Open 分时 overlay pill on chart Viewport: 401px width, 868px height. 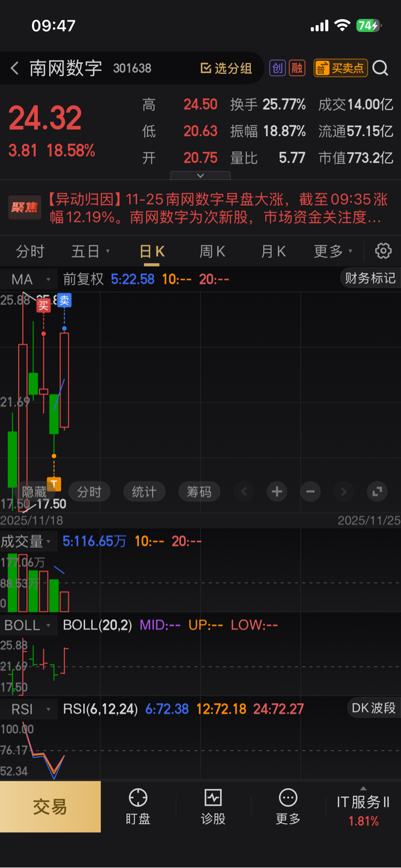coord(89,492)
